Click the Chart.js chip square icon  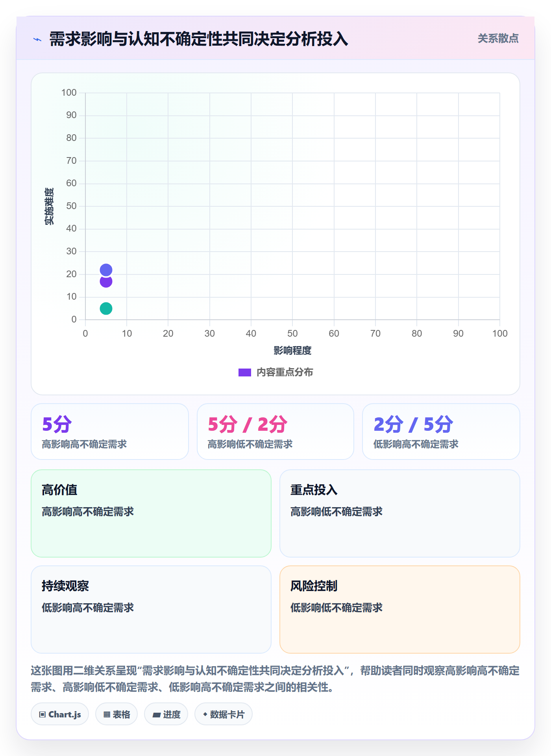tap(43, 715)
